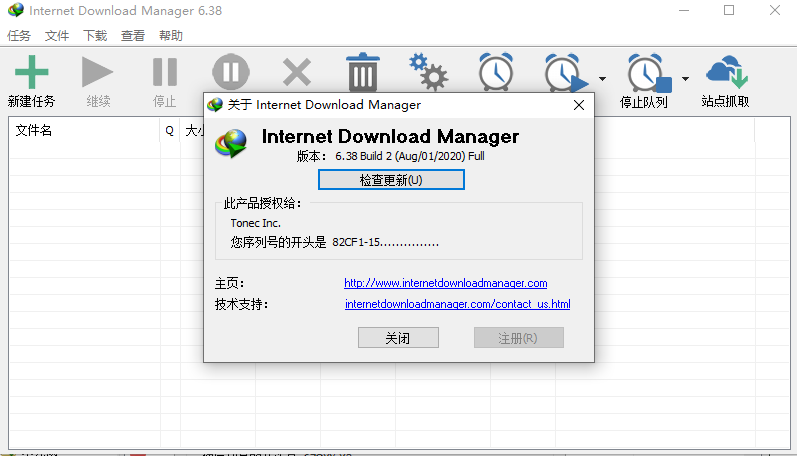Open the internetdownloadmanager.com homepage link

pyautogui.click(x=445, y=283)
